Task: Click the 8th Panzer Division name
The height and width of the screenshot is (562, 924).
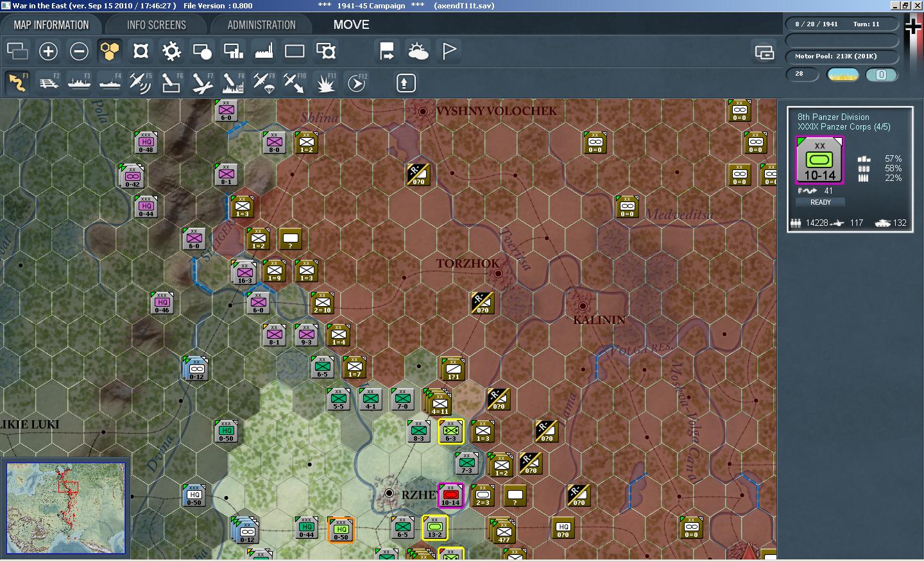Action: [833, 117]
